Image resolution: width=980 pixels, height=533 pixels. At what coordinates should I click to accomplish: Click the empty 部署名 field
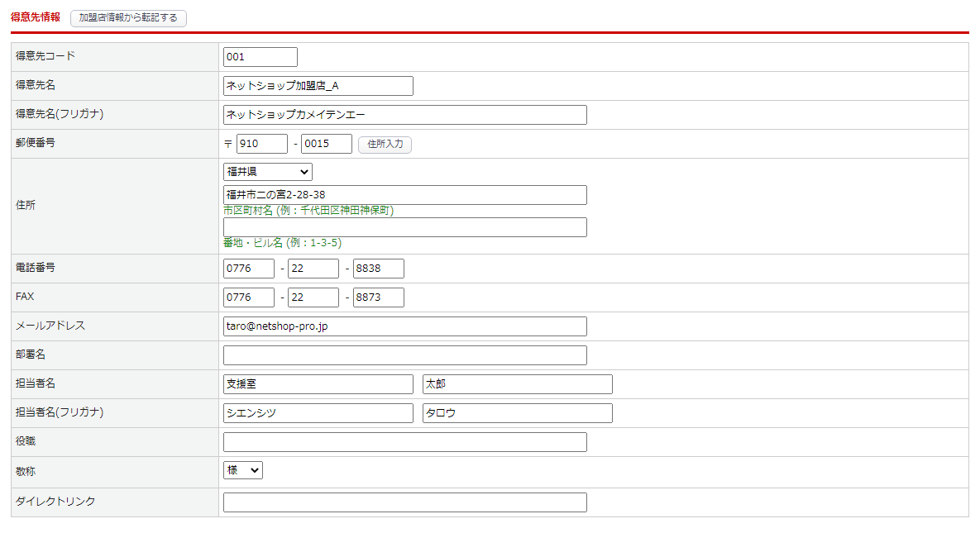click(x=404, y=355)
